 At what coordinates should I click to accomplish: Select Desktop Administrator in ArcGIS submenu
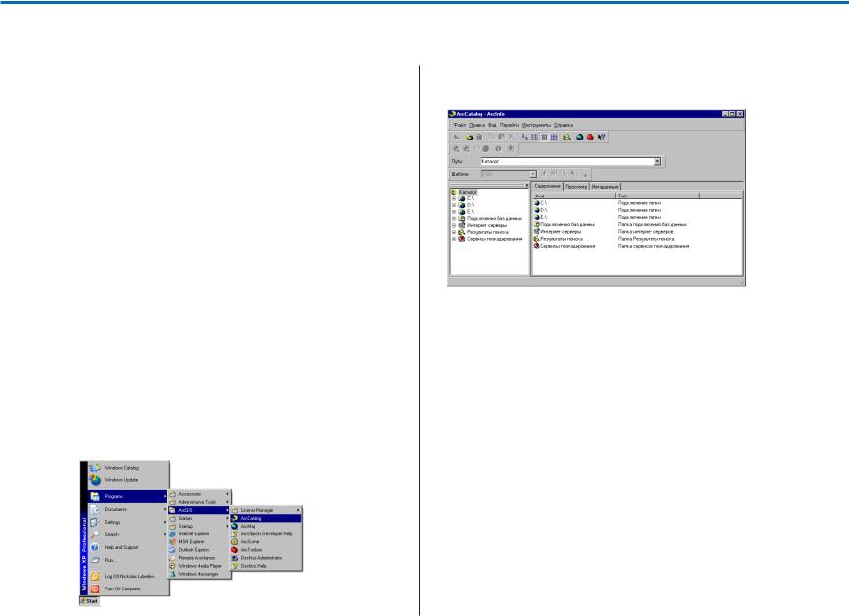[266, 557]
